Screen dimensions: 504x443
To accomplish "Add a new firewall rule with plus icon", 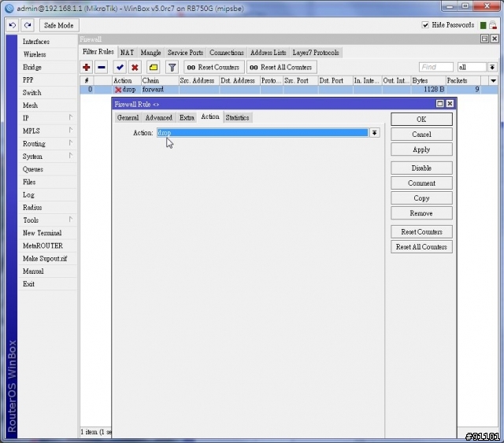I will [x=86, y=67].
